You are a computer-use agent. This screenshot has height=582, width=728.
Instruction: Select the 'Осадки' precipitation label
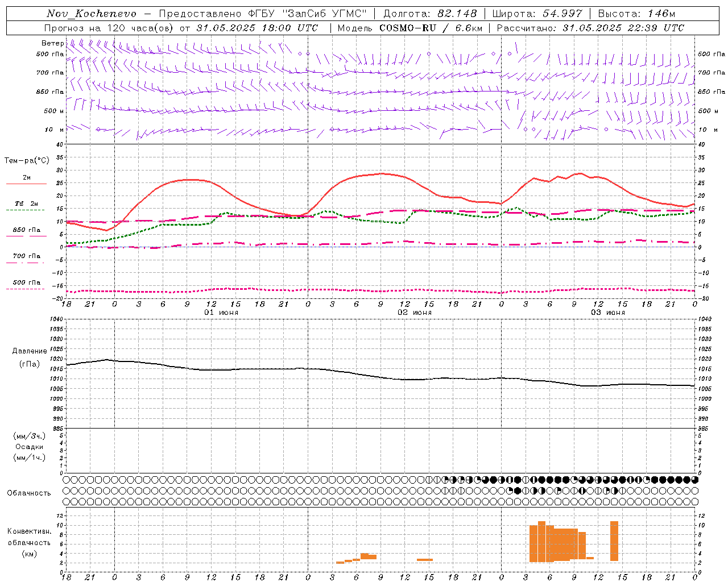(30, 447)
